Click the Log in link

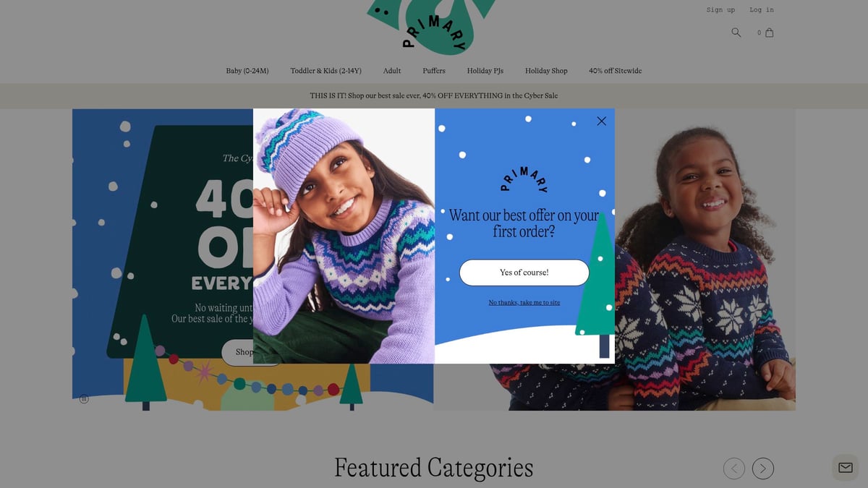(762, 10)
